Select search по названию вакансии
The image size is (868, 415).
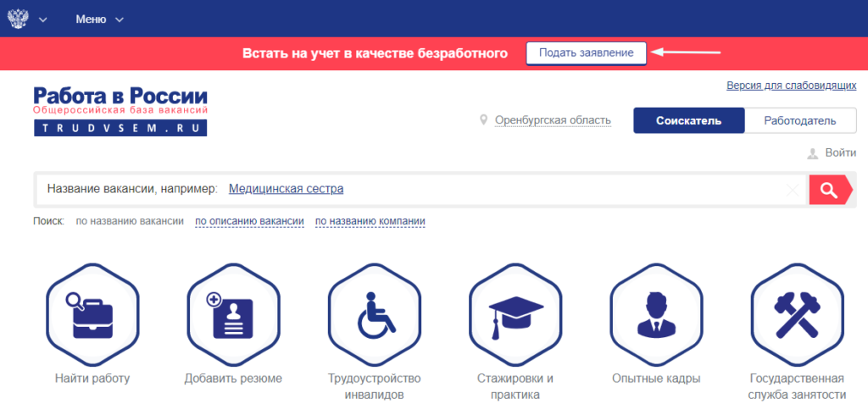130,221
